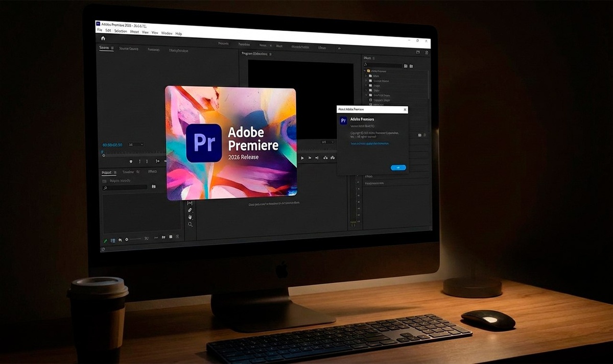Click the bin icon beside Project search
Image resolution: width=613 pixels, height=364 pixels.
pyautogui.click(x=154, y=186)
